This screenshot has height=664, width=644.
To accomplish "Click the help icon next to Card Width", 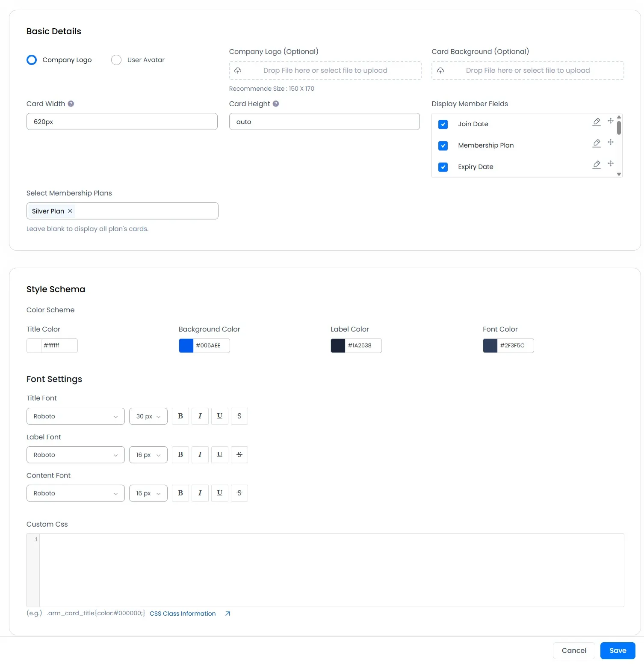I will (x=71, y=103).
